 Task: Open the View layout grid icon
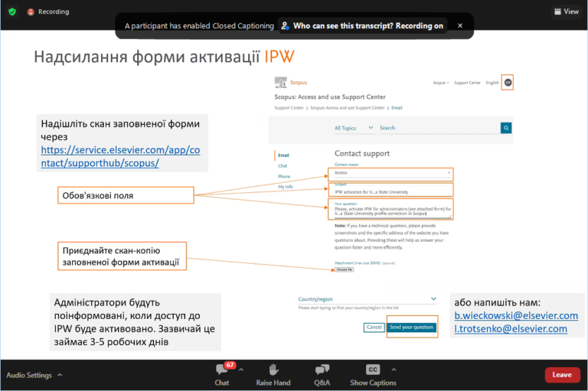(x=557, y=11)
